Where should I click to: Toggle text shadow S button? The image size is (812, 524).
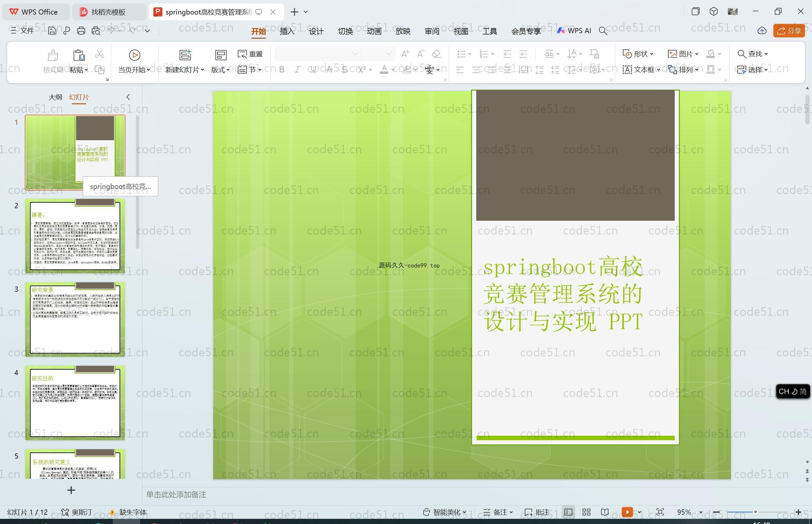[x=345, y=70]
